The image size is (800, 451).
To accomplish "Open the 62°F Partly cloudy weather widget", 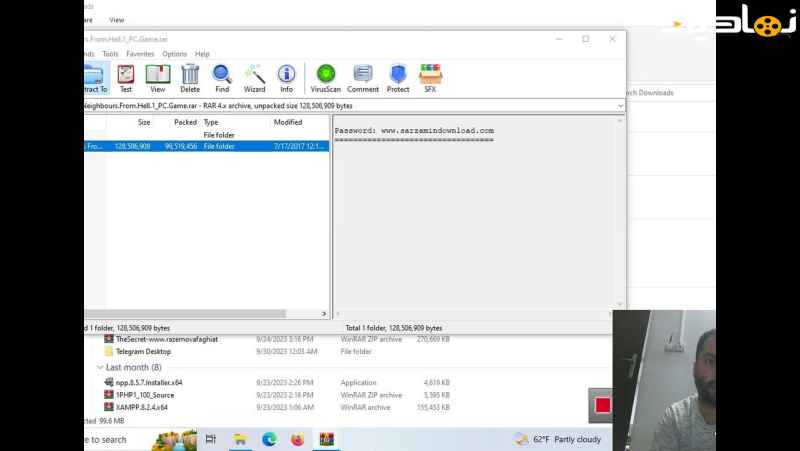I will coord(558,439).
